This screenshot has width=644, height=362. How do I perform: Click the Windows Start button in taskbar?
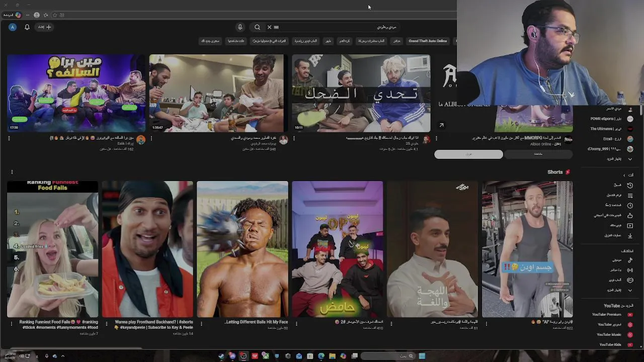point(422,356)
